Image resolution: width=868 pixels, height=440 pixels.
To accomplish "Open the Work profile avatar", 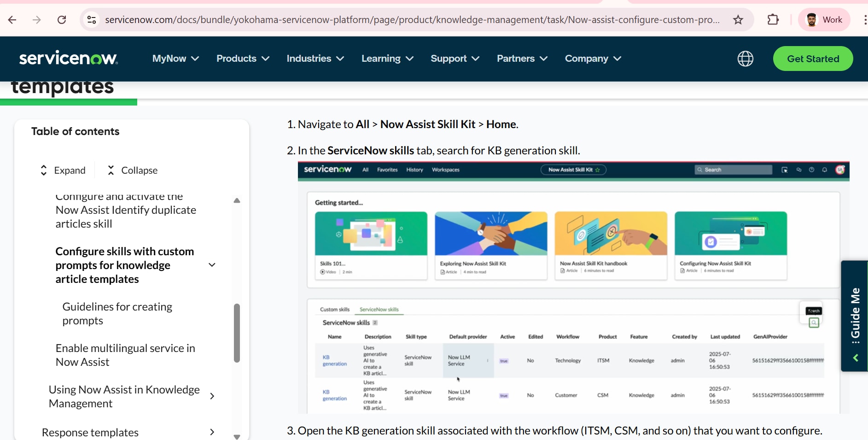I will [x=824, y=20].
